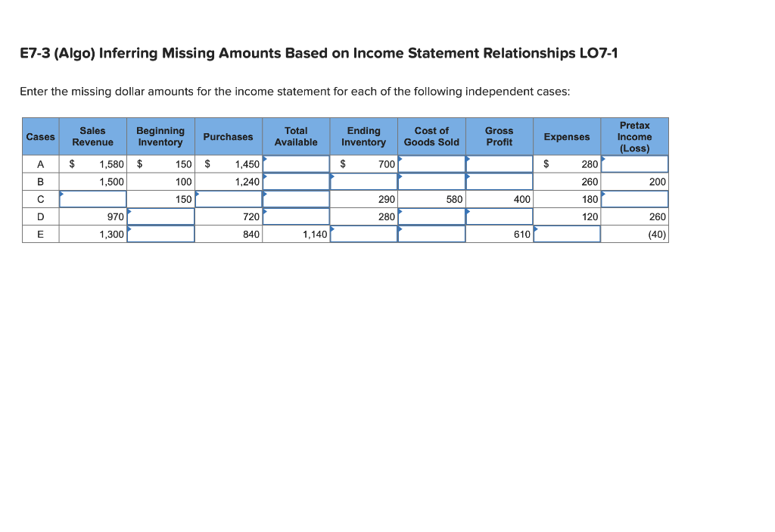Select the Gross Profit column header
775x532 pixels.
(499, 136)
